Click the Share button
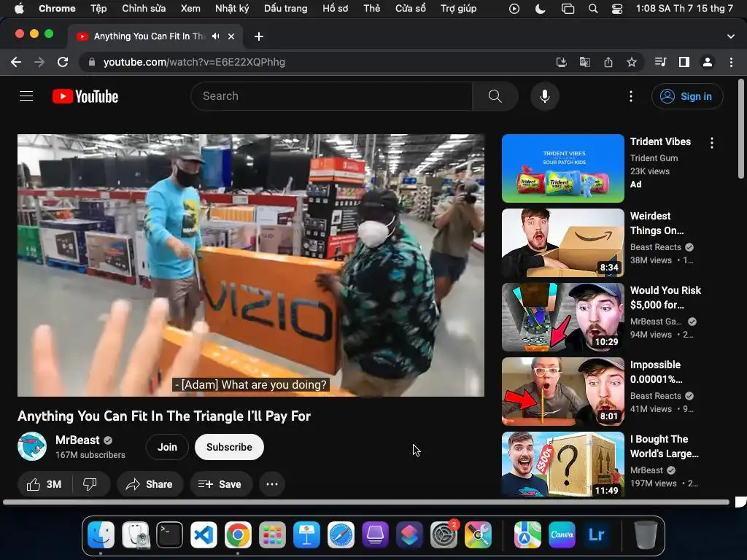This screenshot has height=560, width=747. 150,484
